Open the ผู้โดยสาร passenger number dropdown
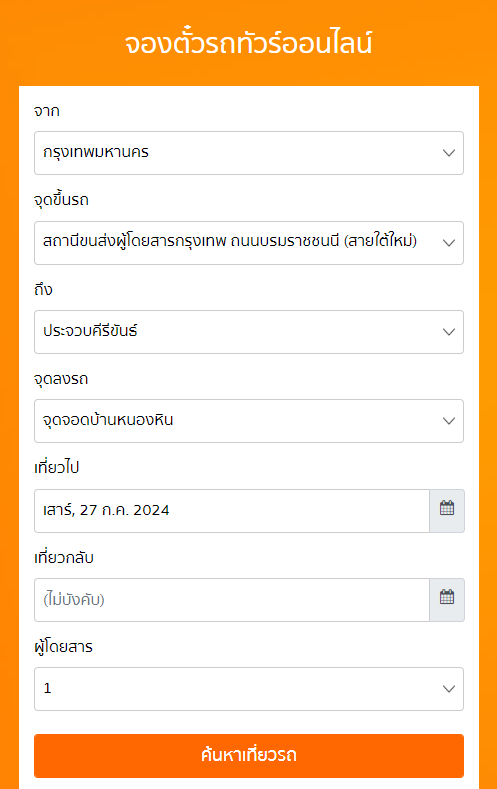The height and width of the screenshot is (789, 497). pyautogui.click(x=248, y=689)
